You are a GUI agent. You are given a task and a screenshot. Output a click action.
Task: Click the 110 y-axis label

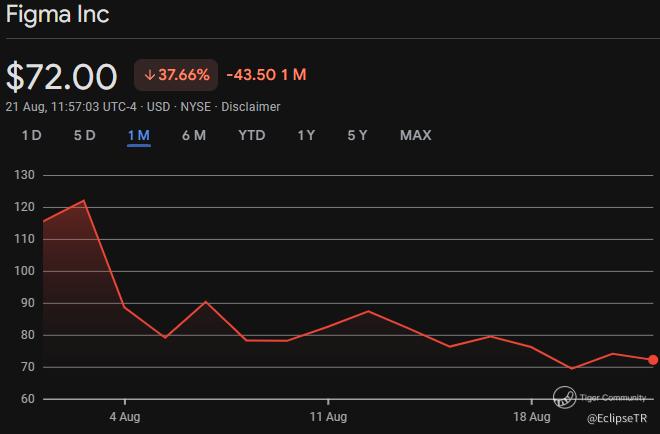tap(24, 239)
